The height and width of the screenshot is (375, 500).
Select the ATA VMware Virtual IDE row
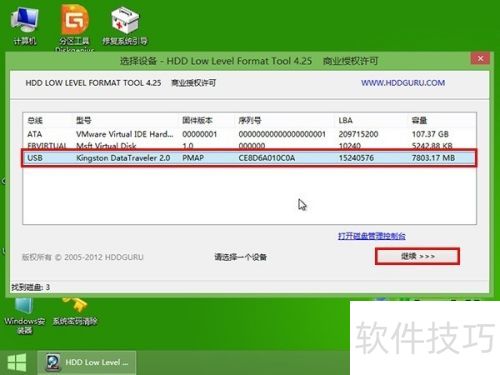249,134
